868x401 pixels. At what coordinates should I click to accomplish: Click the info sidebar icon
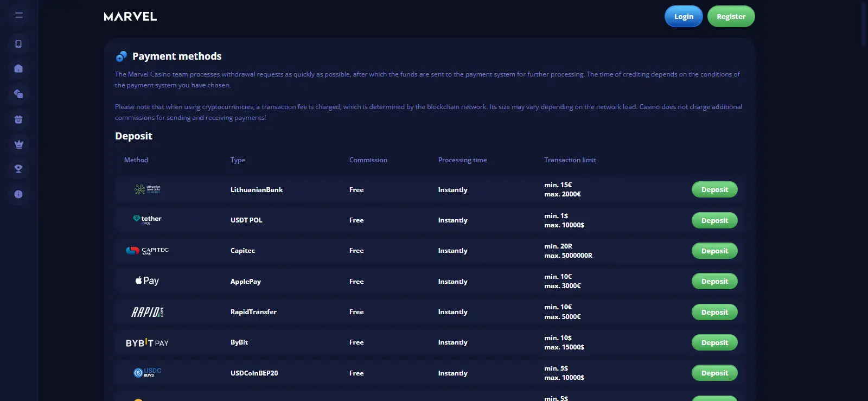[18, 194]
